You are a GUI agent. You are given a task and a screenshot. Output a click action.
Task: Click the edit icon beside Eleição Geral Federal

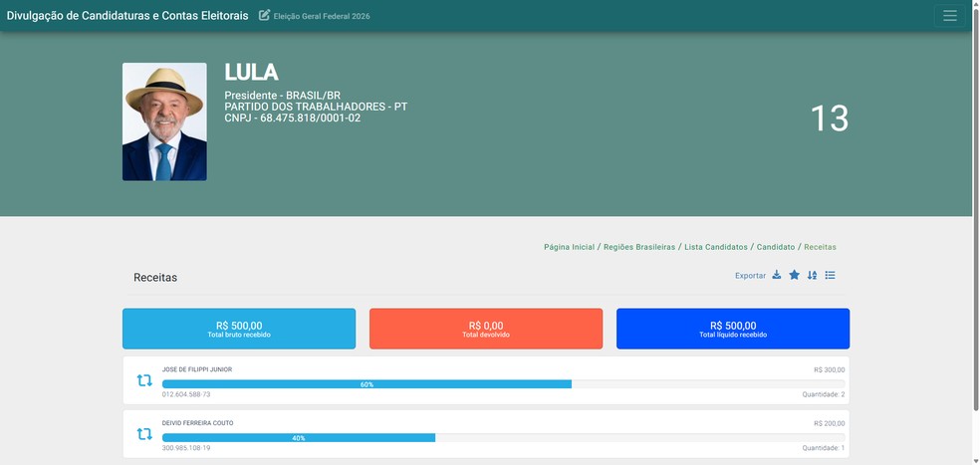tap(264, 15)
